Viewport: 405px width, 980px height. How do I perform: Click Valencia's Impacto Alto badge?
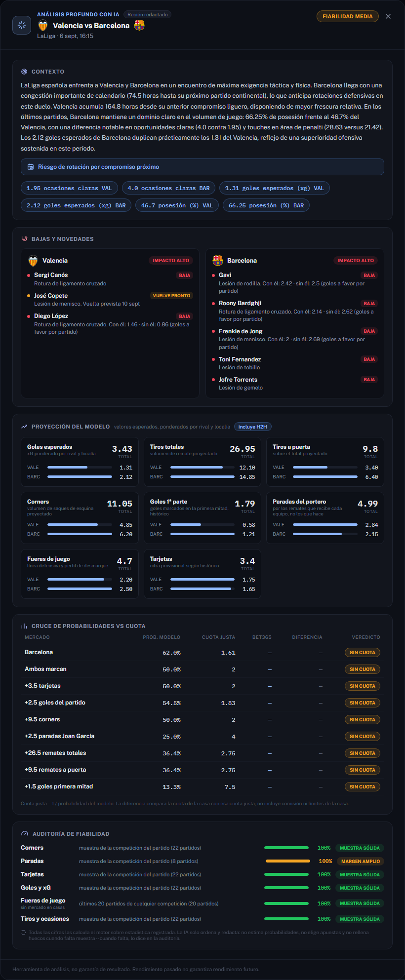click(x=171, y=261)
